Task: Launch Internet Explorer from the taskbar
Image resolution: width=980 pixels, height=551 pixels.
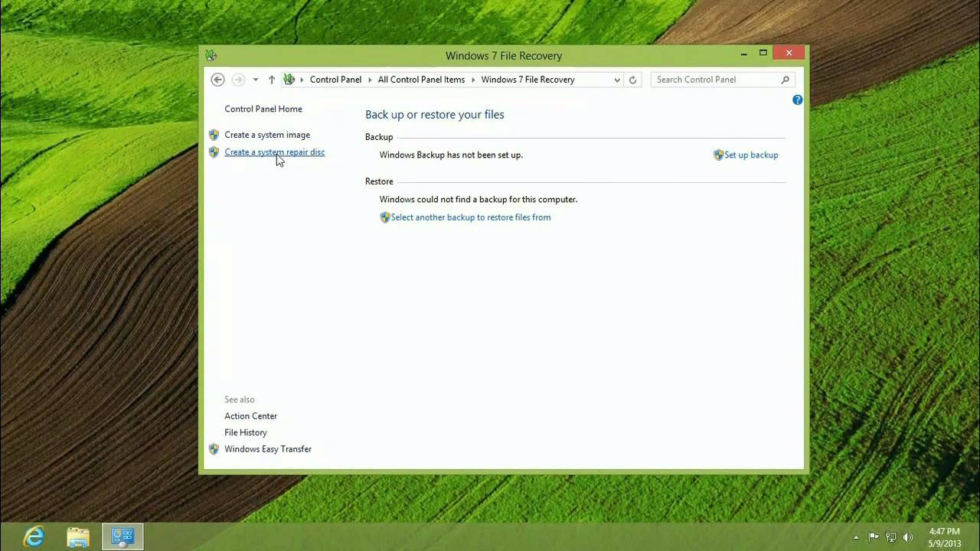Action: pos(34,536)
